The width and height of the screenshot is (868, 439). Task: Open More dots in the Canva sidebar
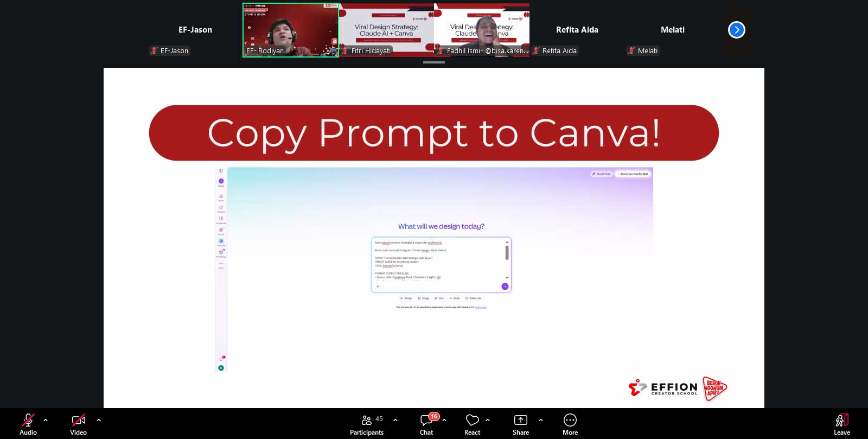point(221,264)
